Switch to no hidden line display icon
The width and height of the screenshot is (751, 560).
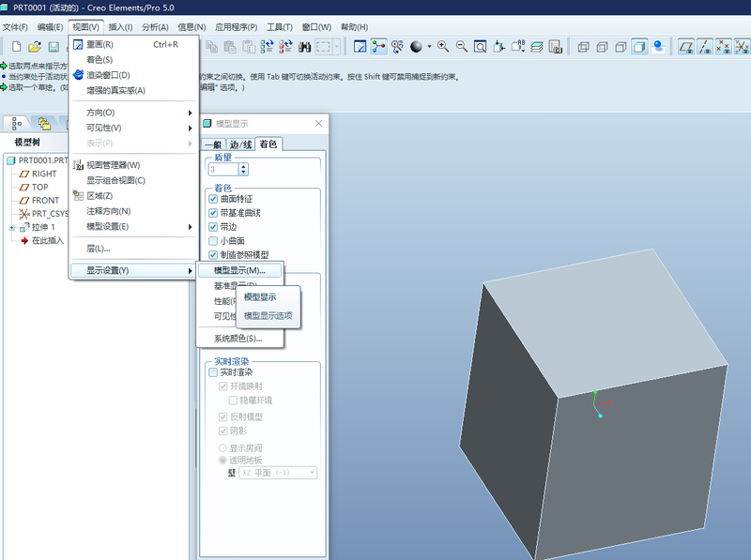point(621,47)
